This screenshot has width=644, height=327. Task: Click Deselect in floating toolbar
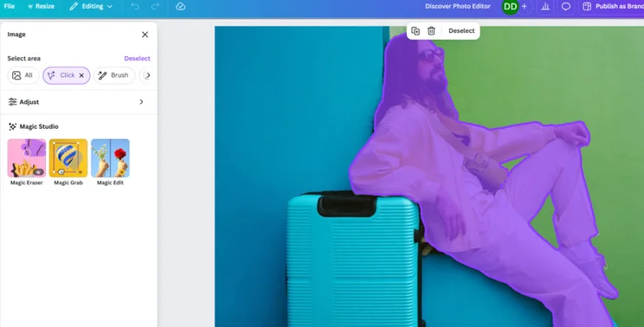pyautogui.click(x=461, y=31)
